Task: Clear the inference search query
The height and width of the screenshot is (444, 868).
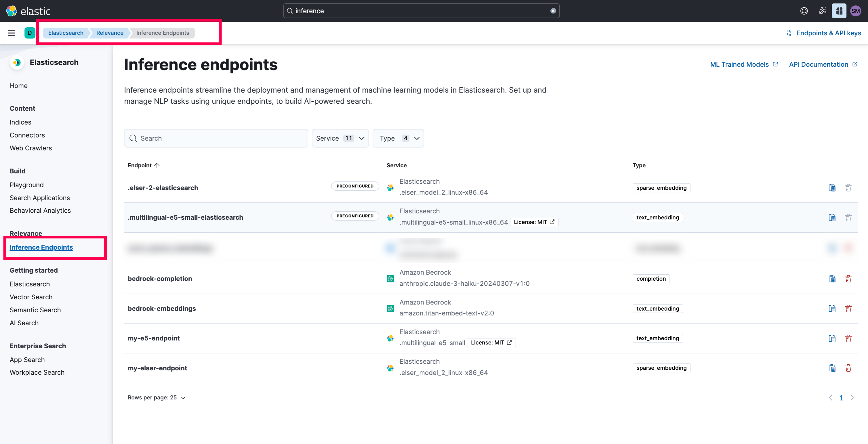Action: click(553, 11)
